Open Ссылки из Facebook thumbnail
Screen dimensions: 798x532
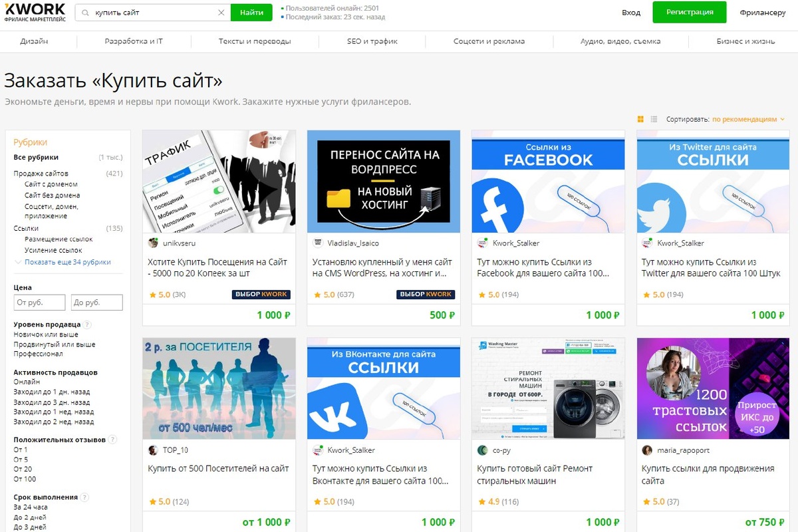549,182
